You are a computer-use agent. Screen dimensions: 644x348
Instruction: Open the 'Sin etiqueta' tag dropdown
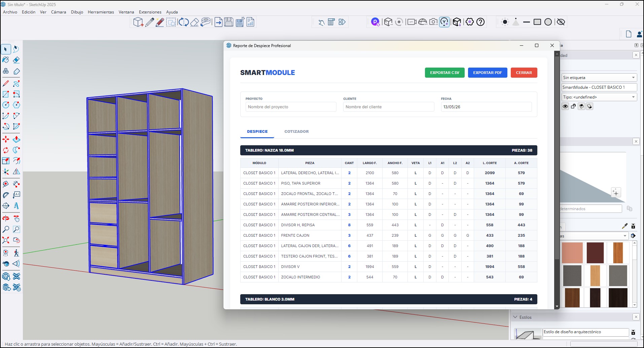point(599,77)
